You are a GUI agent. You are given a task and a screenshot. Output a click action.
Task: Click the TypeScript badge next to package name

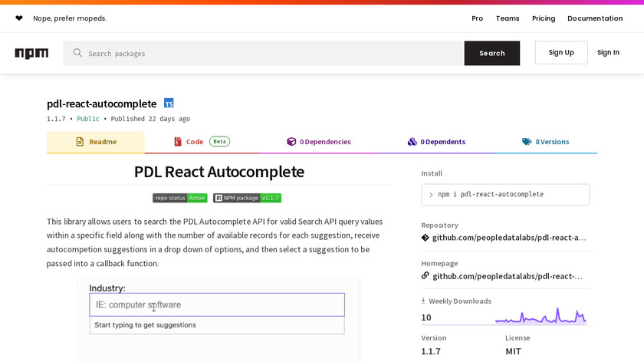(169, 104)
